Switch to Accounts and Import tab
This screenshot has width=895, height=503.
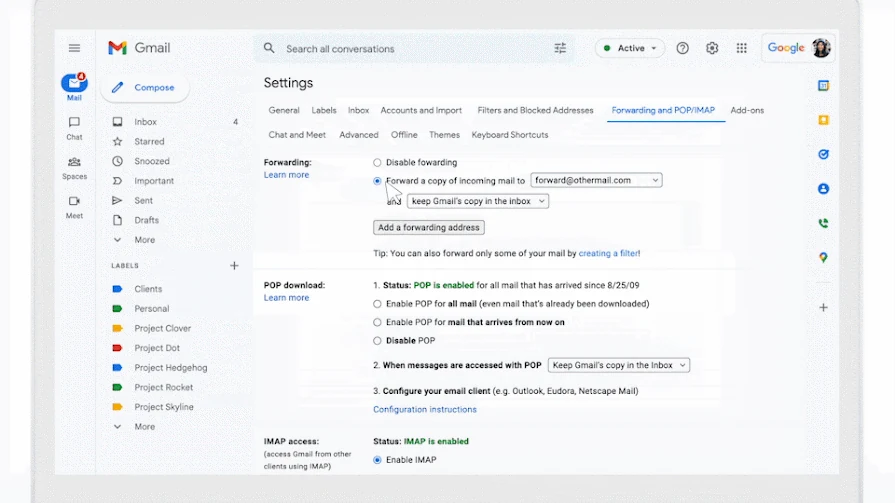[x=421, y=110]
